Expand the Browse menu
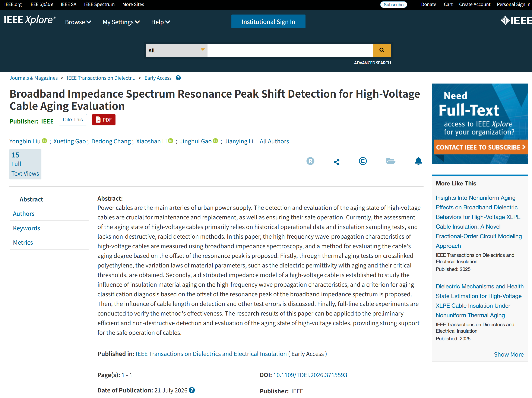The width and height of the screenshot is (532, 398). coord(78,22)
